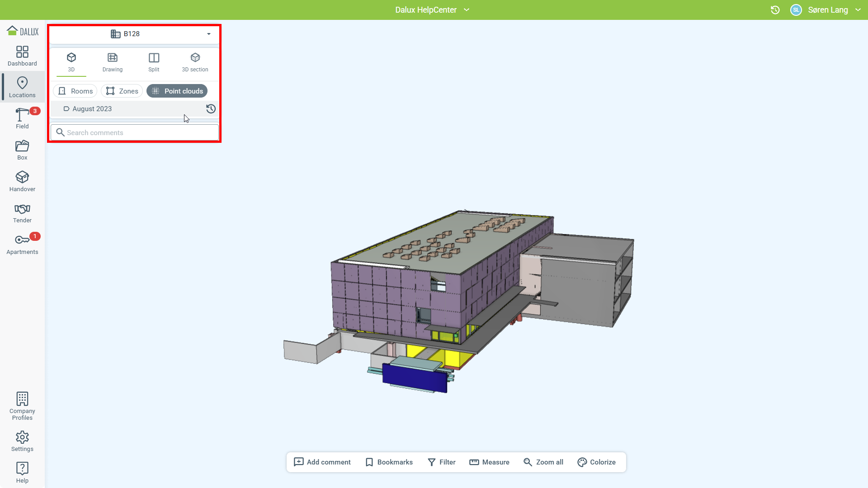
Task: Open Søren Lang user menu
Action: [827, 10]
